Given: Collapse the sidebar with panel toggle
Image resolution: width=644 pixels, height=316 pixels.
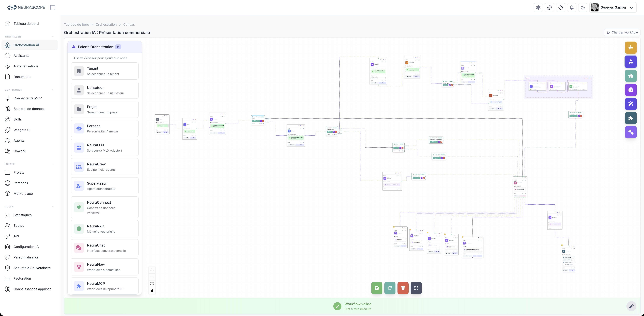Looking at the screenshot, I should coord(53,8).
